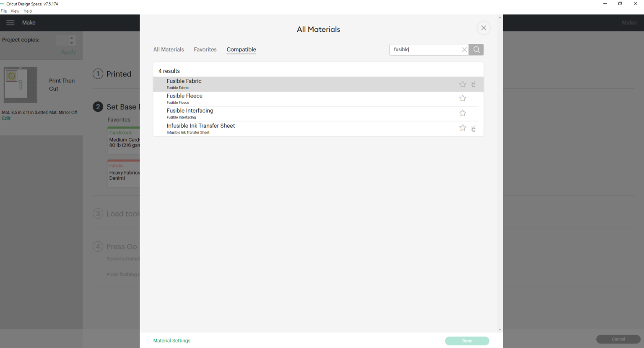Select the Compatible tab
Viewport: 644px width, 348px height.
tap(241, 49)
